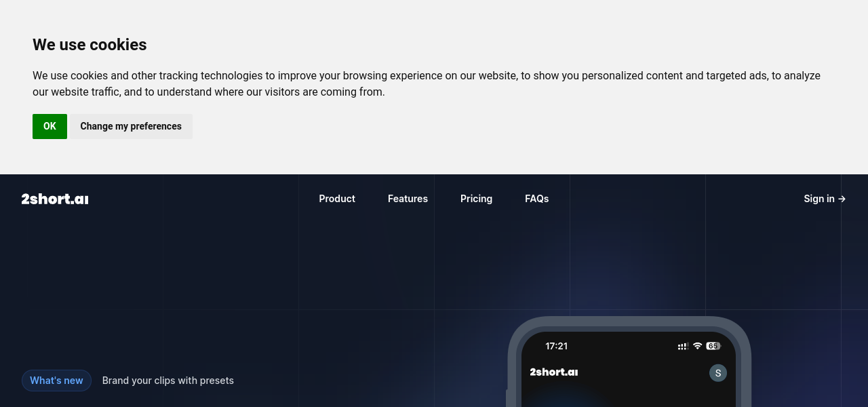The image size is (868, 407).
Task: Click the 2short.ai logo in the site header
Action: pyautogui.click(x=55, y=199)
